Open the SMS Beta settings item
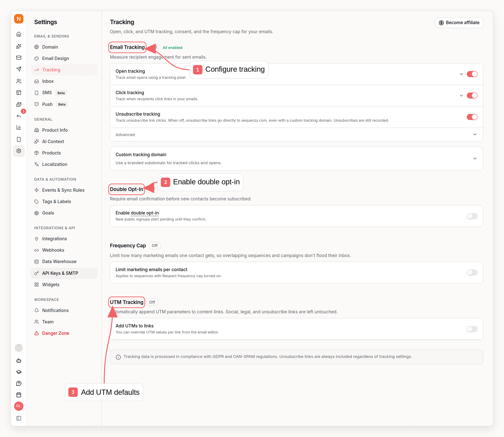This screenshot has width=504, height=437. [64, 93]
